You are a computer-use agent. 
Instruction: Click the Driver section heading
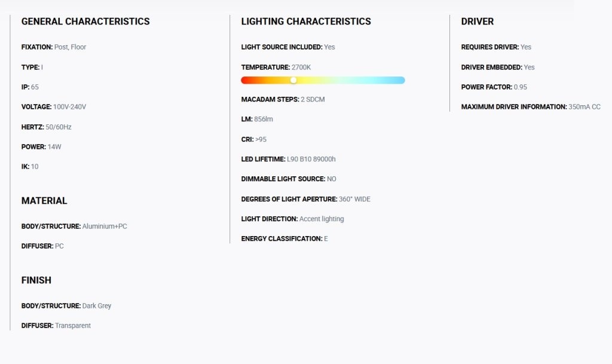click(x=478, y=22)
